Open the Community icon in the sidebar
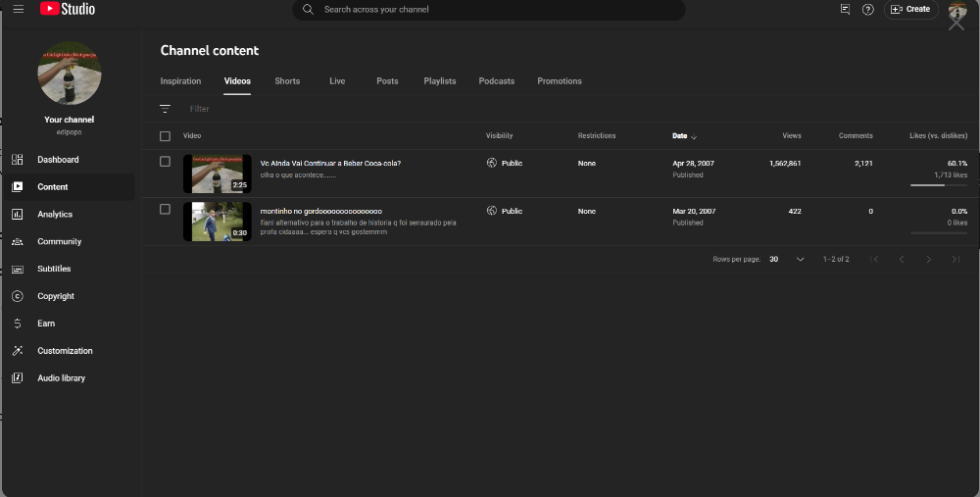This screenshot has width=980, height=497. point(18,241)
